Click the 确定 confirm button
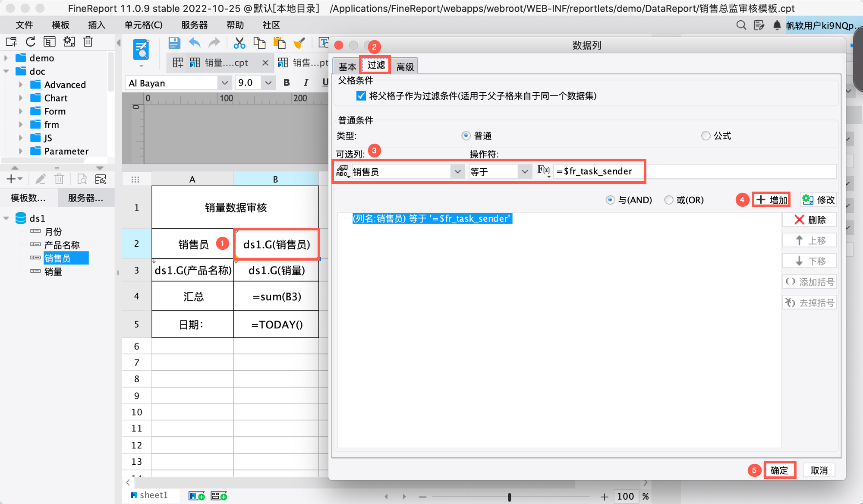 (779, 470)
